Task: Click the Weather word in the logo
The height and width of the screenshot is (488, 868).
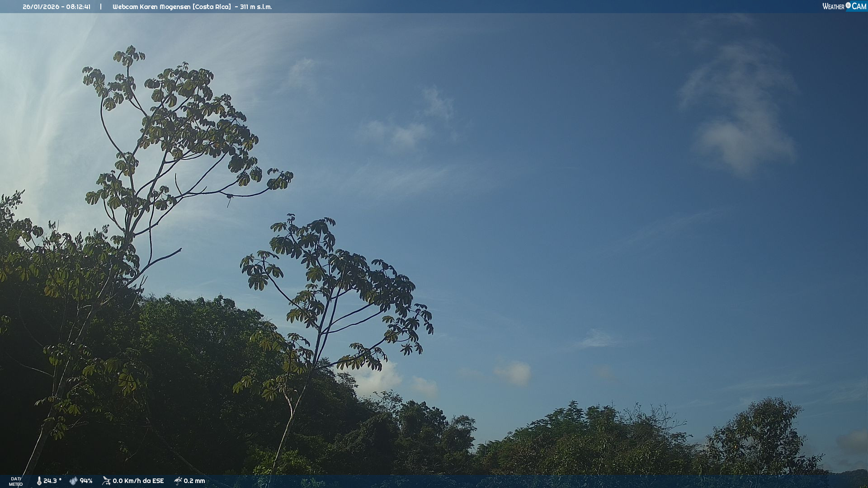Action: (833, 6)
